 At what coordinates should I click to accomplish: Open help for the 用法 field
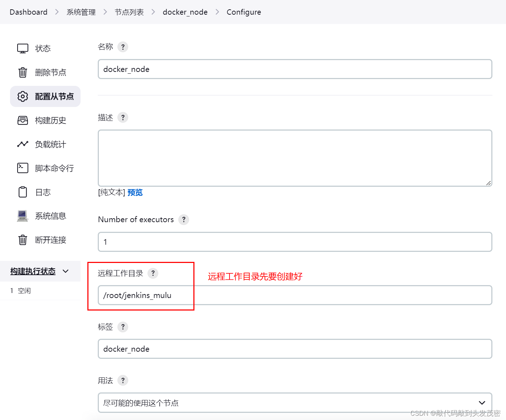pyautogui.click(x=123, y=380)
